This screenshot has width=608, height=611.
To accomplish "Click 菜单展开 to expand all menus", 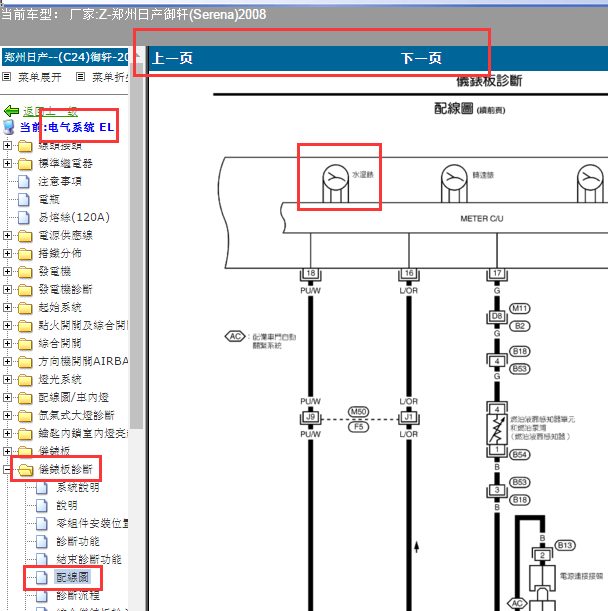I will coord(40,77).
